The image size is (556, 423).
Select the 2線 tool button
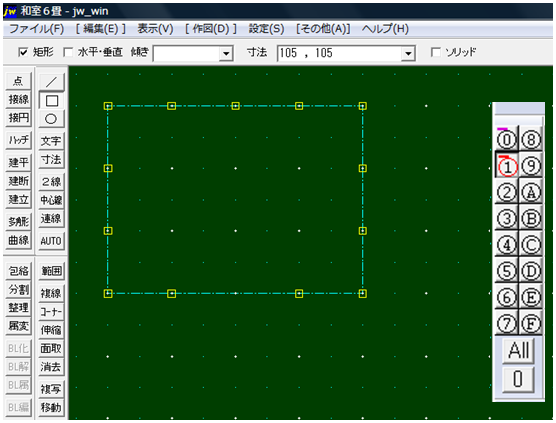(51, 182)
